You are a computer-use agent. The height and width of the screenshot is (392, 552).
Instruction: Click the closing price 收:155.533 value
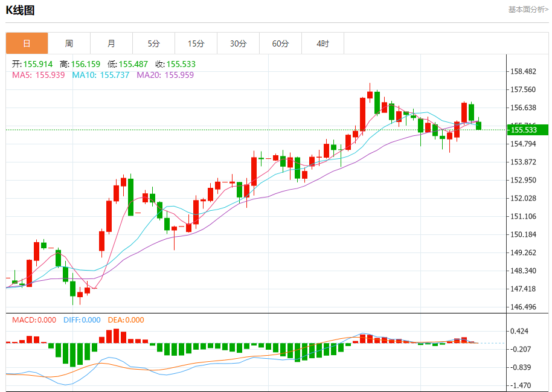coord(175,64)
